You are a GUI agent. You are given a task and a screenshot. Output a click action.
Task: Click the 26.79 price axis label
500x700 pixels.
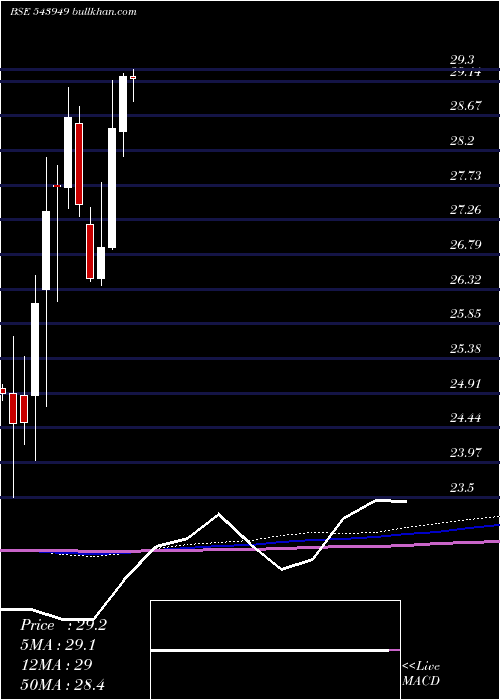tap(466, 245)
